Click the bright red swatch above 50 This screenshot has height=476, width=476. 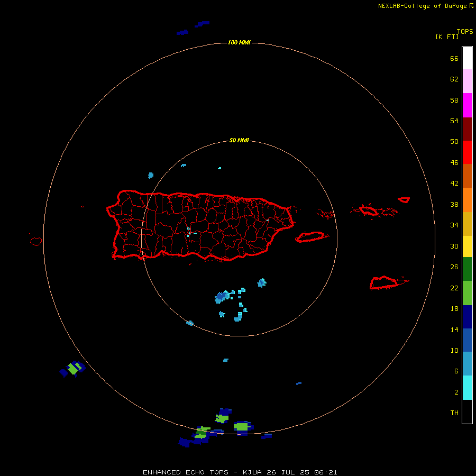(x=467, y=152)
